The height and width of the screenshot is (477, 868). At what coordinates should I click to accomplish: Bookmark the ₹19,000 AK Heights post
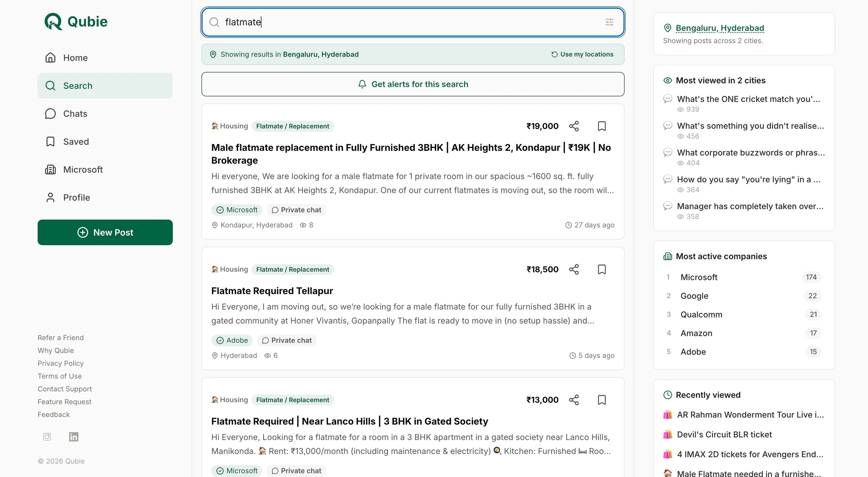pyautogui.click(x=602, y=126)
